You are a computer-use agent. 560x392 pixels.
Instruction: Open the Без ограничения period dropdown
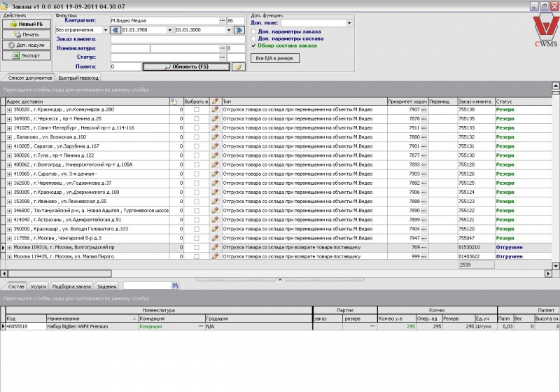click(106, 30)
